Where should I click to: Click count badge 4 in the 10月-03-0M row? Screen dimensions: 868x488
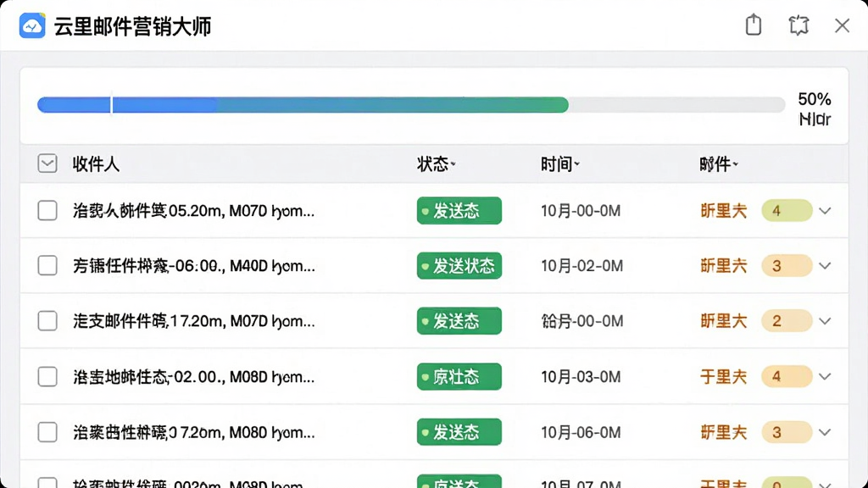point(787,377)
